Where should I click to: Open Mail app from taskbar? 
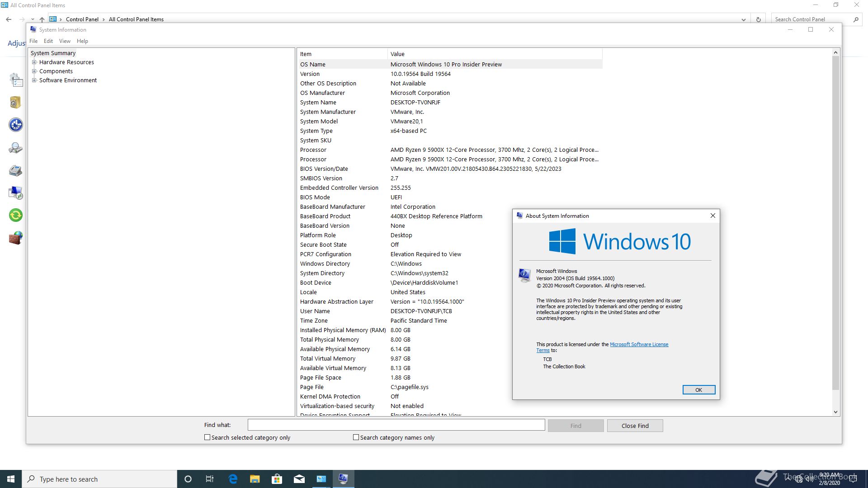299,479
